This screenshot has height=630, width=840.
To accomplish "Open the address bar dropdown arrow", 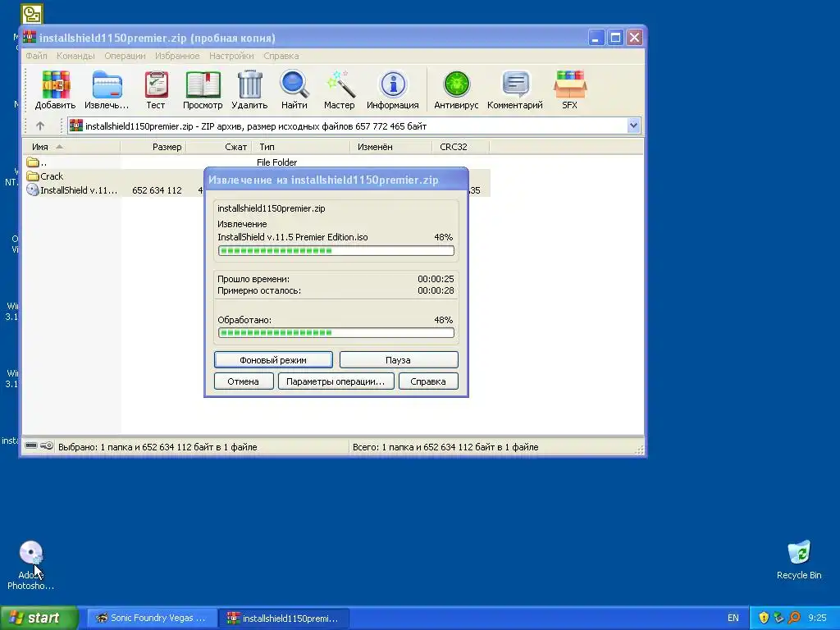I will coord(634,126).
